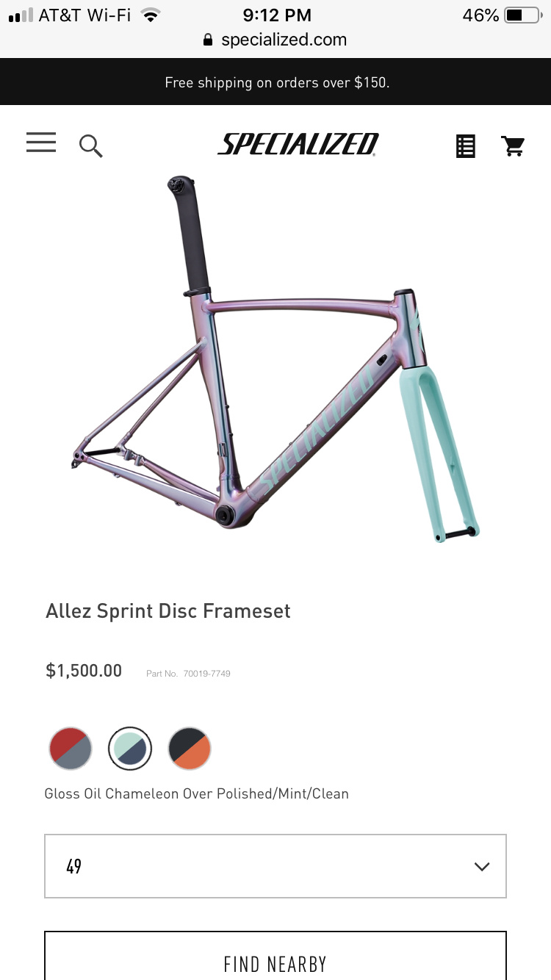Tap the 9:12 PM status clock

click(277, 15)
